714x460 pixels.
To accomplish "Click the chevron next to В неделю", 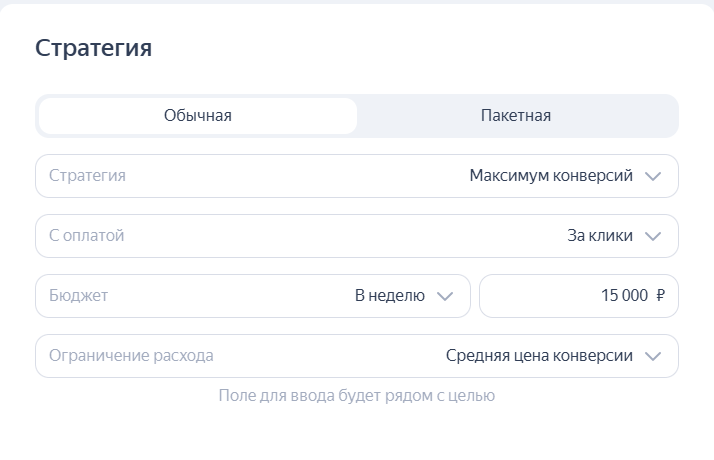I will pyautogui.click(x=446, y=296).
